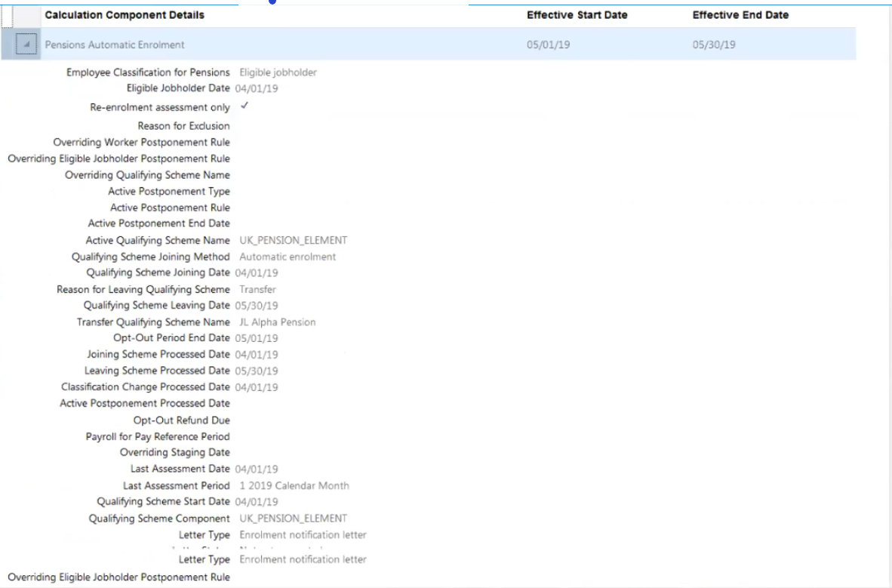Click the Joining Scheme Processed Date value
The height and width of the screenshot is (588, 892).
coord(257,355)
